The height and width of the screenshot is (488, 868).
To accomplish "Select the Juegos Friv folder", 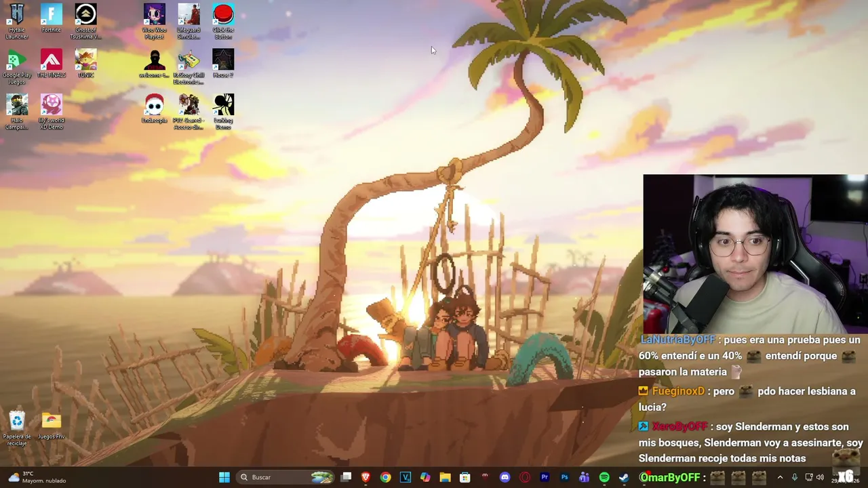I will (52, 426).
